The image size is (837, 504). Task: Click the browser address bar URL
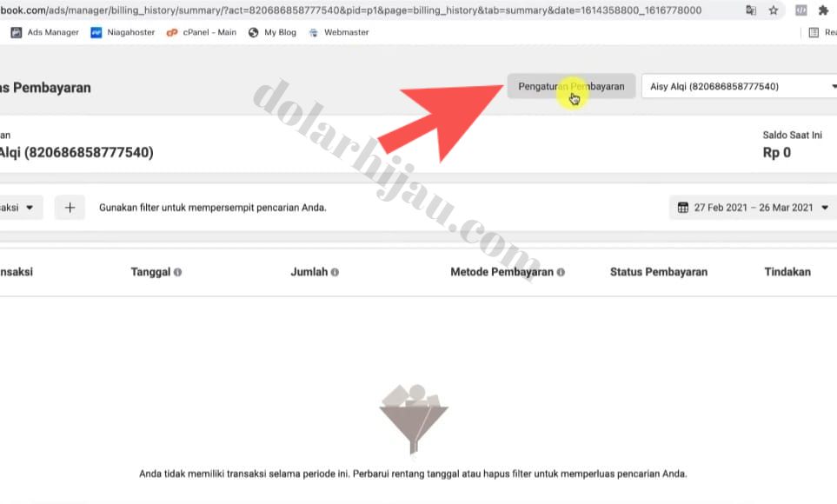(x=351, y=10)
